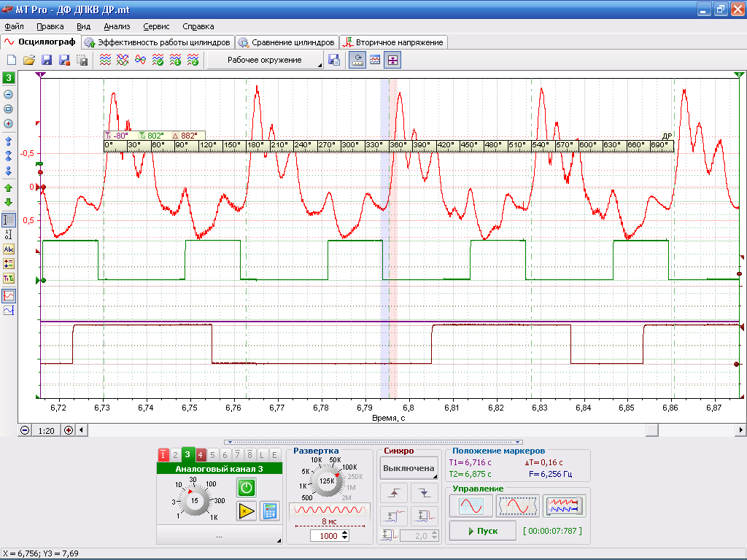Screen dimensions: 747x560
Task: Zoom in vertically with the plus circle icon
Action: point(8,124)
